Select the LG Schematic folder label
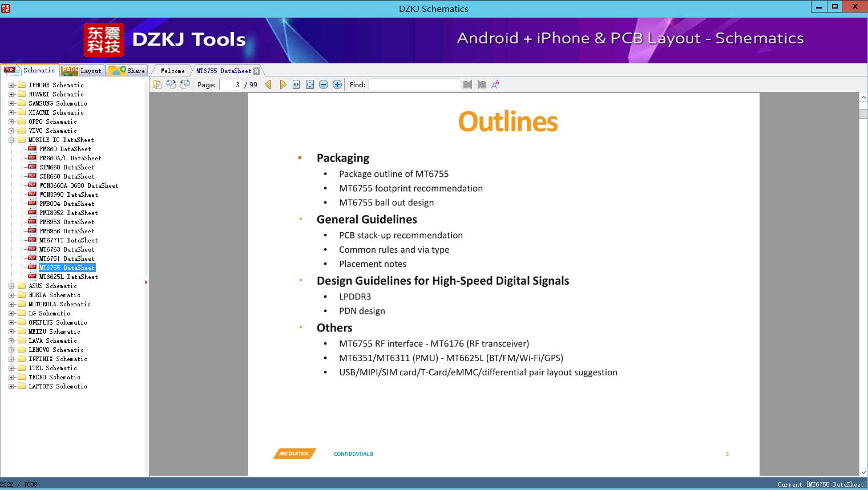 click(49, 313)
